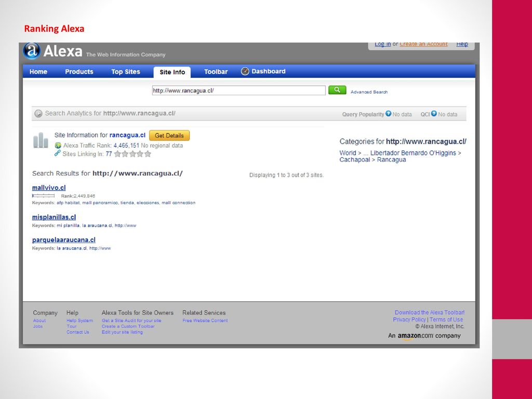Click the Contact Us footer link
This screenshot has width=532, height=399.
pos(78,332)
